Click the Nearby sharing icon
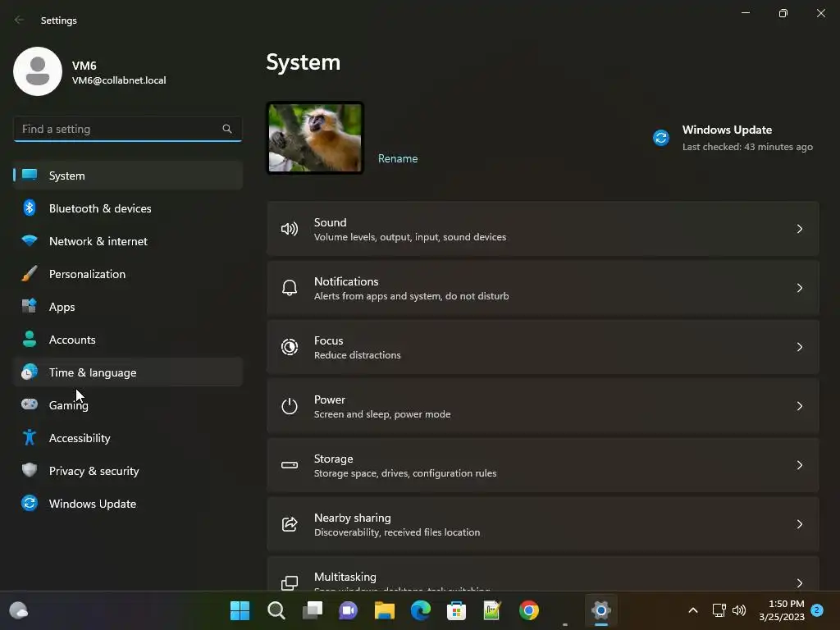Image resolution: width=840 pixels, height=630 pixels. point(290,524)
